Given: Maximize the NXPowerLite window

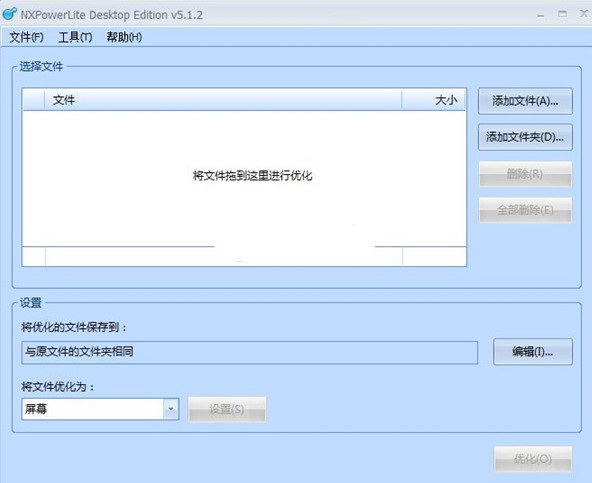Looking at the screenshot, I should 562,14.
